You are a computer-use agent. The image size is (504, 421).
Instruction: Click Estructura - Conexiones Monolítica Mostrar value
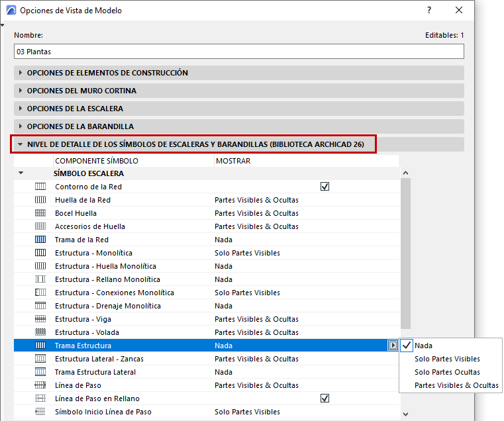[x=247, y=293]
